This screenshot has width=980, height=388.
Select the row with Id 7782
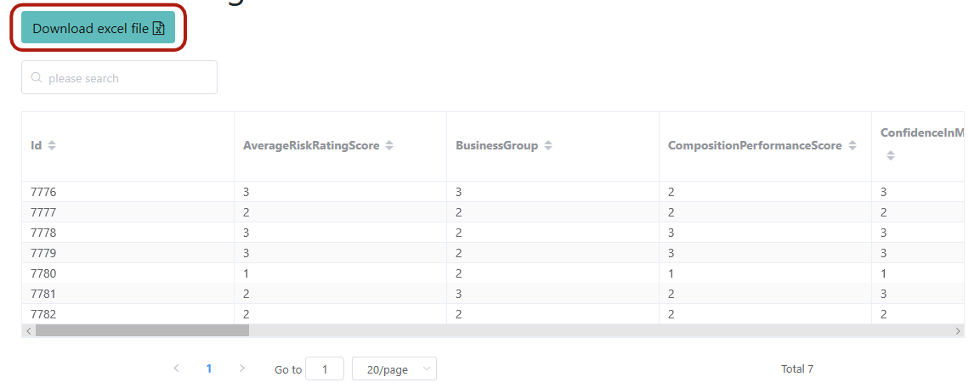pos(493,313)
